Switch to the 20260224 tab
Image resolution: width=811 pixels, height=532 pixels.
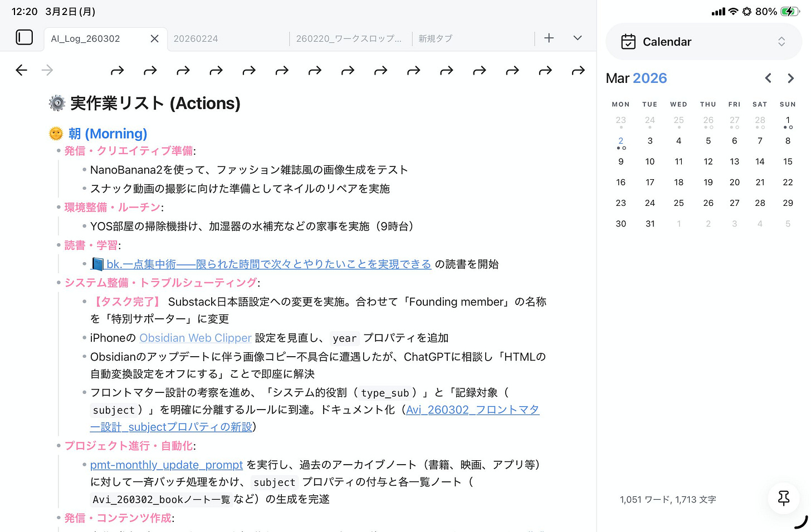[196, 38]
